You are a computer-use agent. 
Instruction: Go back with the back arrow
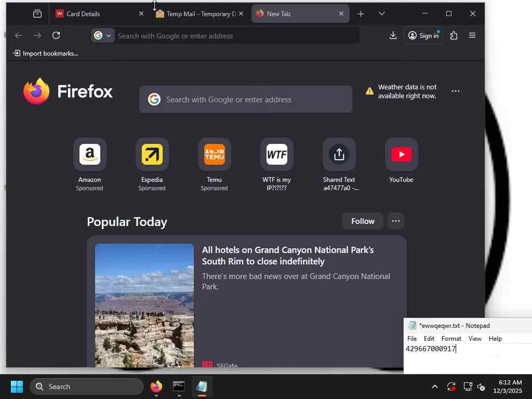tap(19, 35)
